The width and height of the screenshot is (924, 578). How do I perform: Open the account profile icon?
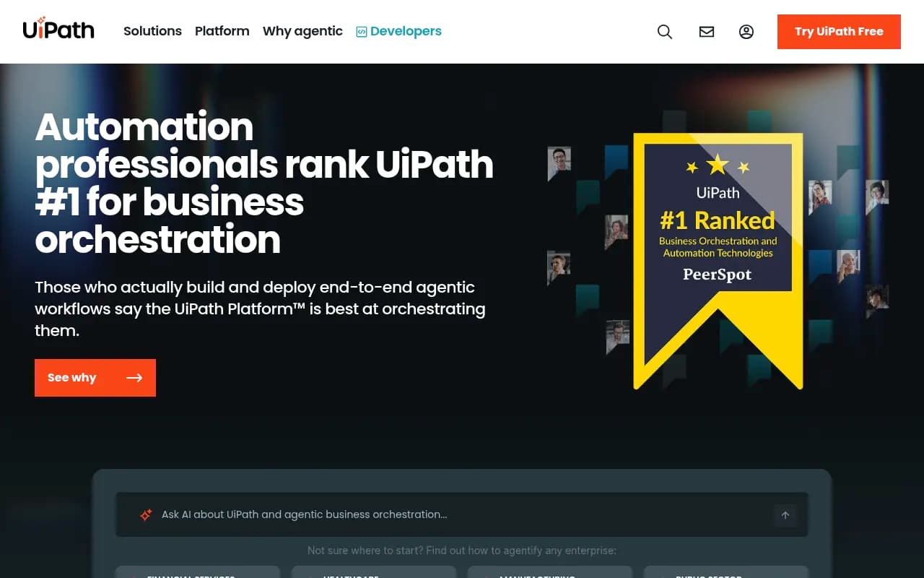point(746,32)
